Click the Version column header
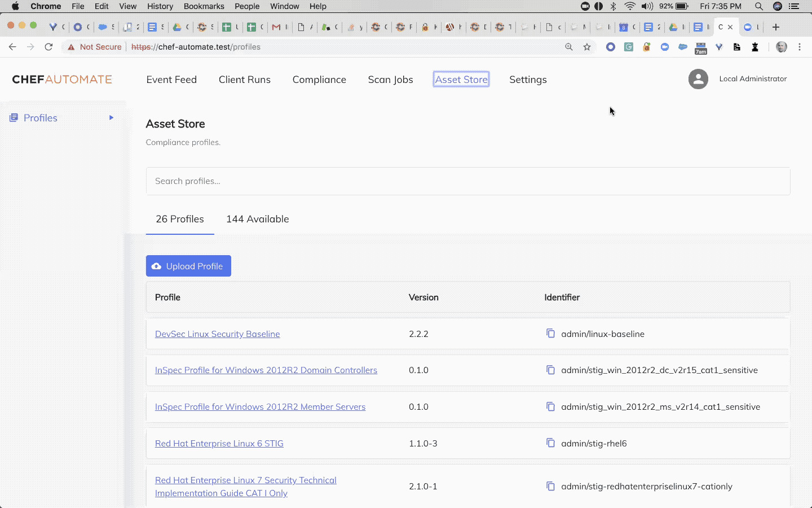The height and width of the screenshot is (508, 812). coord(423,297)
